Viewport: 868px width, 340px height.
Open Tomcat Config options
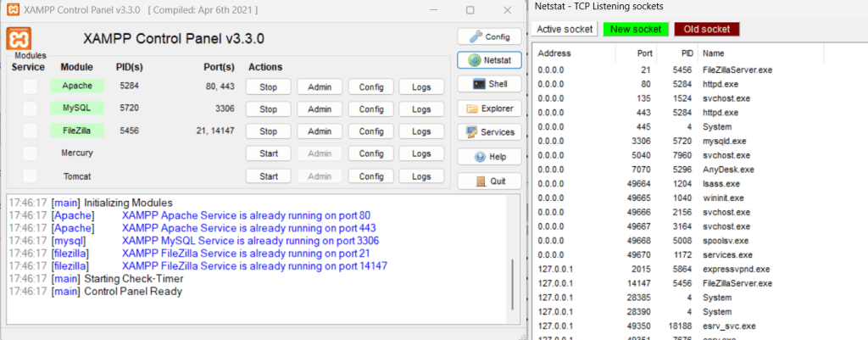pos(371,176)
